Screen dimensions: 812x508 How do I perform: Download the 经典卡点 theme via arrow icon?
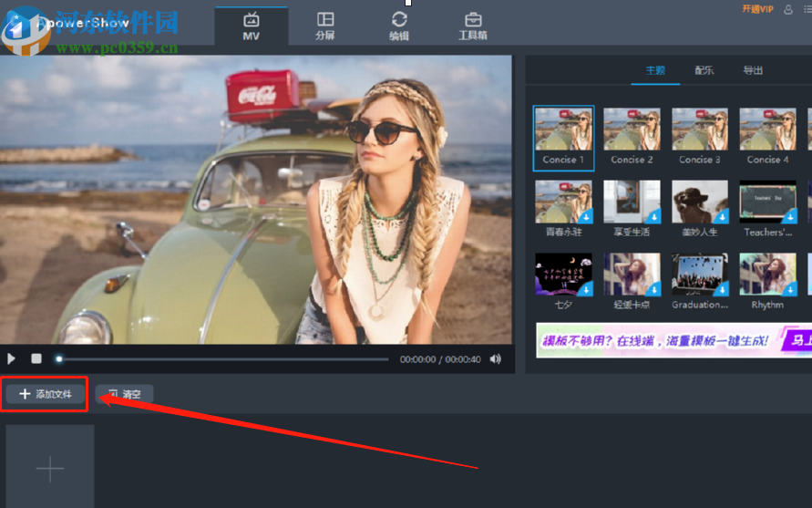pos(654,290)
